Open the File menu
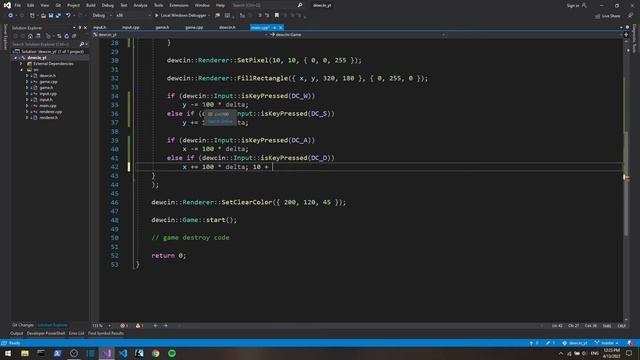This screenshot has height=360, width=640. [x=18, y=5]
